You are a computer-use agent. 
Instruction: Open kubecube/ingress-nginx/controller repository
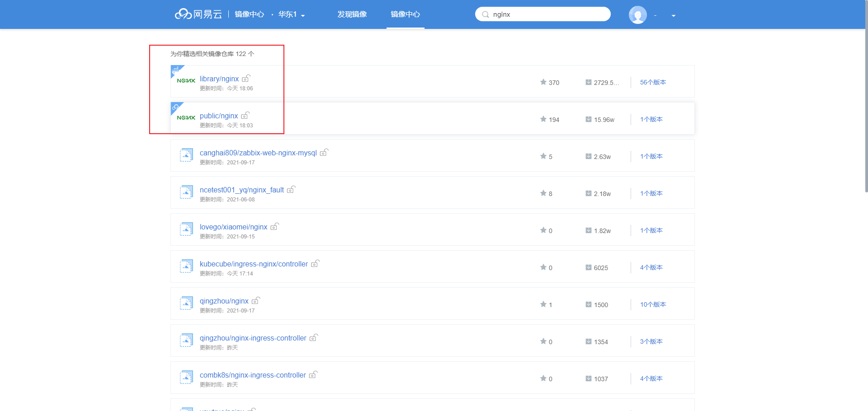point(254,264)
